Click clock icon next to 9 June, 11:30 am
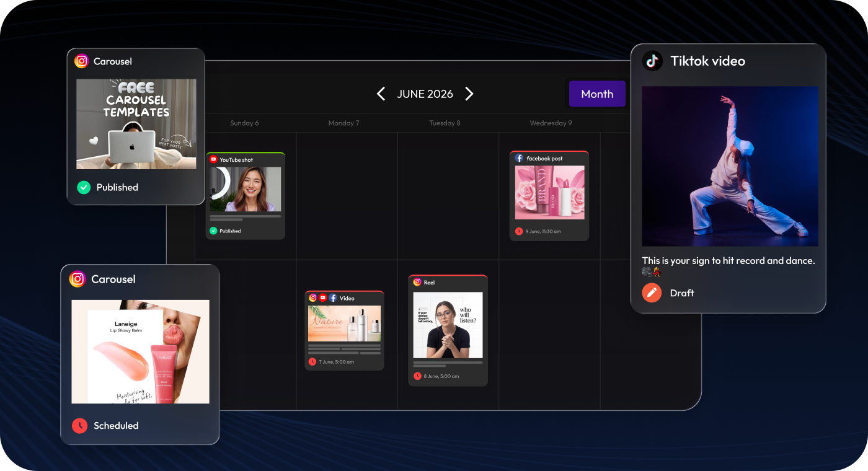Image resolution: width=868 pixels, height=471 pixels. pyautogui.click(x=519, y=231)
